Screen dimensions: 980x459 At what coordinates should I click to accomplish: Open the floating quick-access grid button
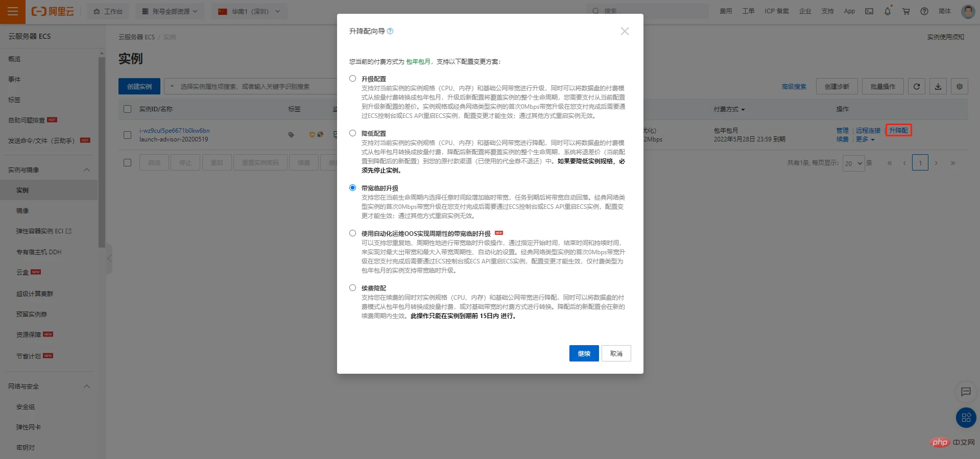pyautogui.click(x=966, y=418)
